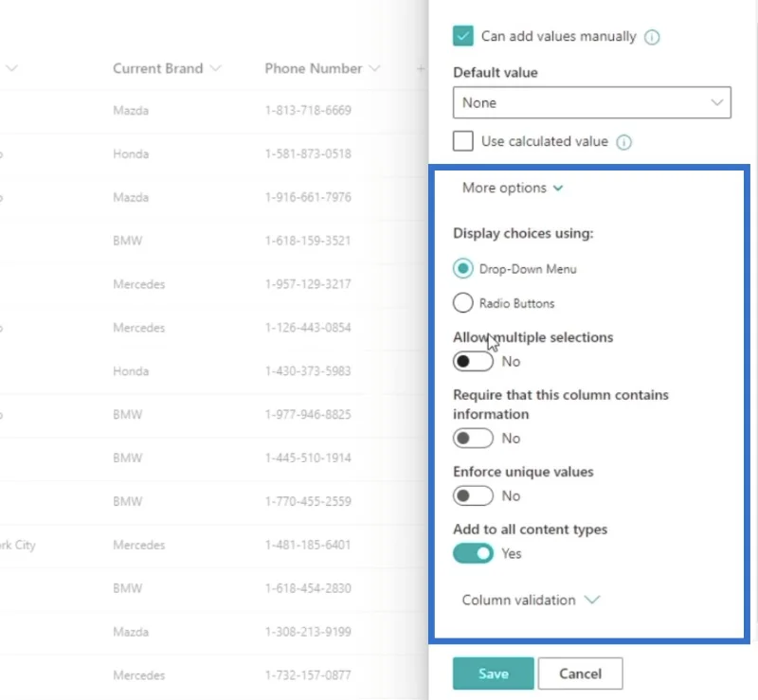Image resolution: width=758 pixels, height=700 pixels.
Task: Click phone number 1-618-454-2830
Action: coord(308,588)
